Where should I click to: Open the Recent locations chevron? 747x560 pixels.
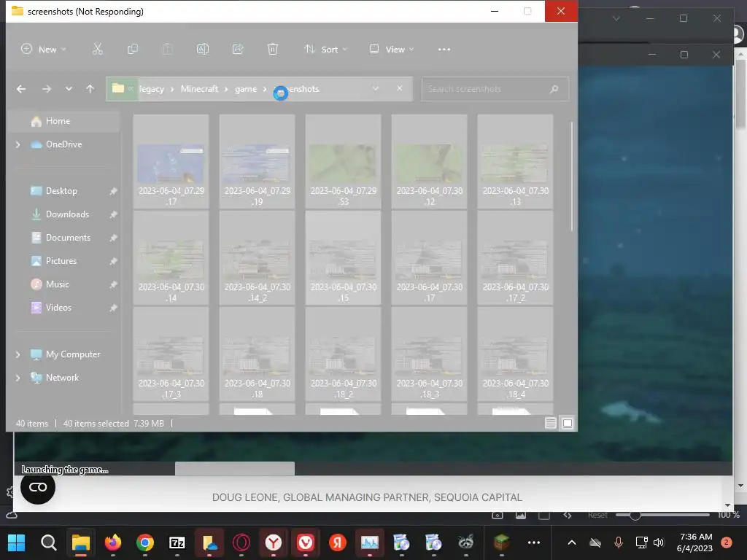coord(69,88)
